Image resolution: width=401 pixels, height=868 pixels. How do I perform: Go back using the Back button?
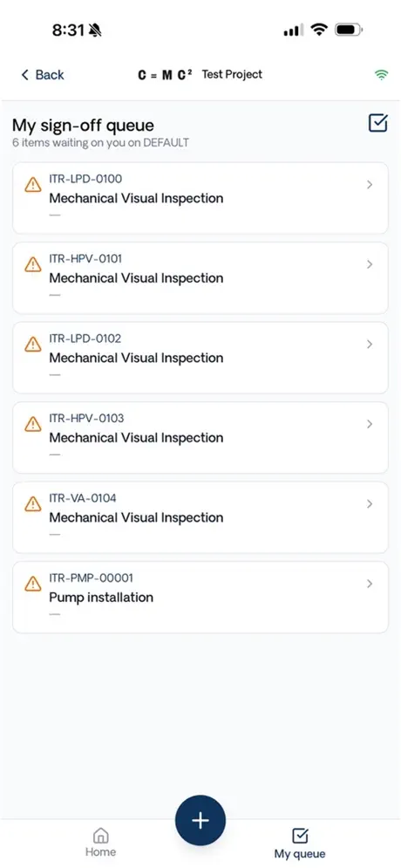pos(43,75)
